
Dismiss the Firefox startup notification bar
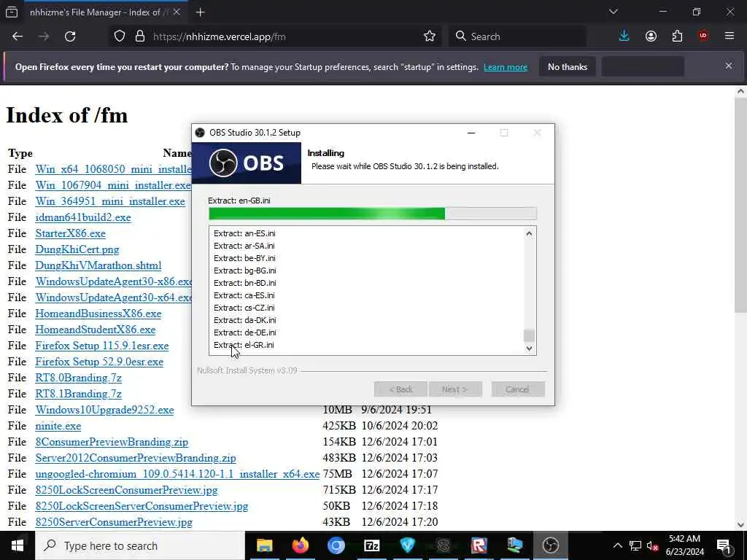[x=729, y=66]
